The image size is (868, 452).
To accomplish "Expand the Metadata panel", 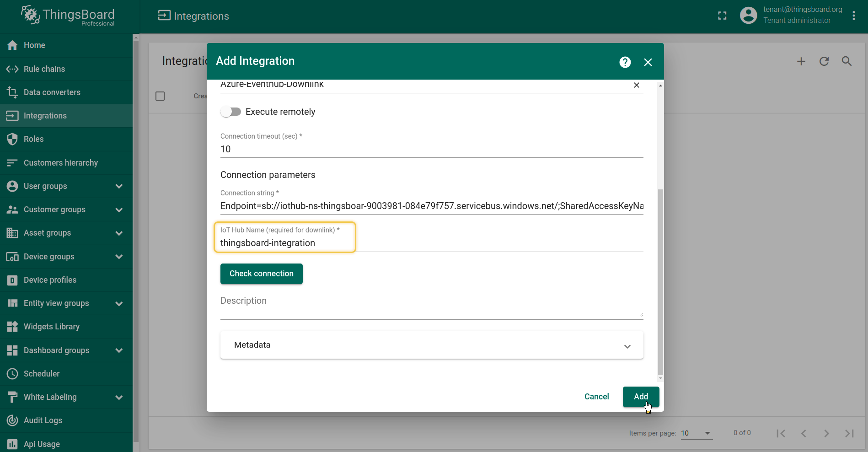I will [x=627, y=346].
